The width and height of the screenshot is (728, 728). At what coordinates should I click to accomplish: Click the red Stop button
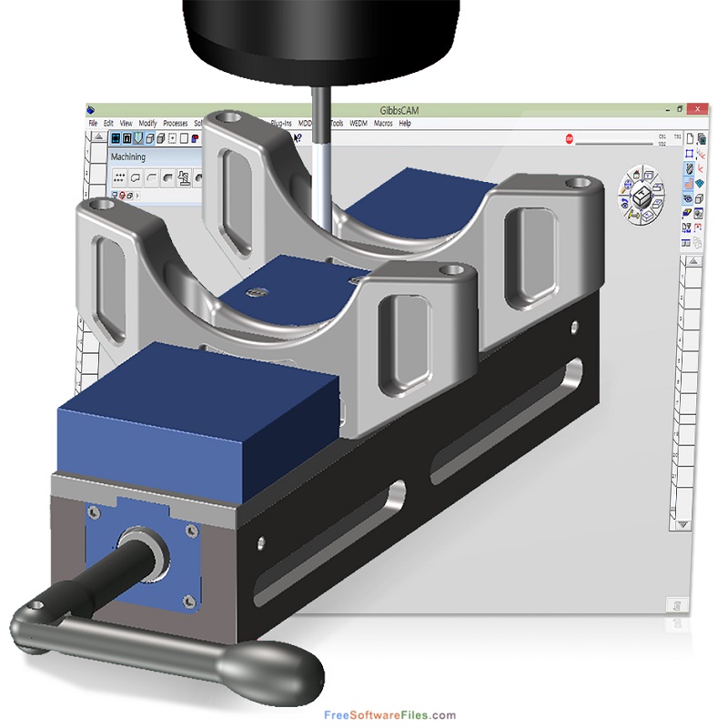tap(570, 139)
